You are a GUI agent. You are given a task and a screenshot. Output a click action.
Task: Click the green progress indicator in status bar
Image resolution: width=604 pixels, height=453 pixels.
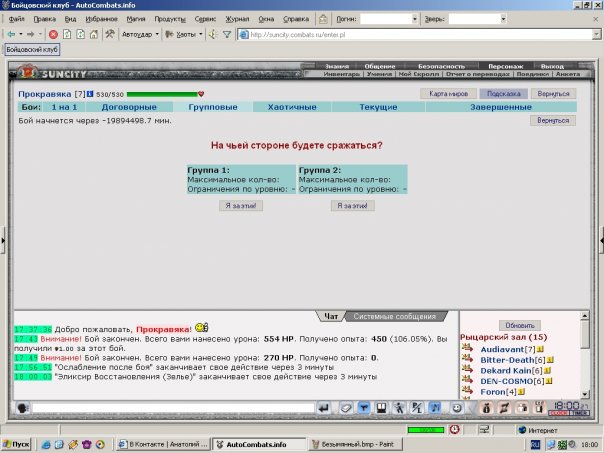(426, 430)
